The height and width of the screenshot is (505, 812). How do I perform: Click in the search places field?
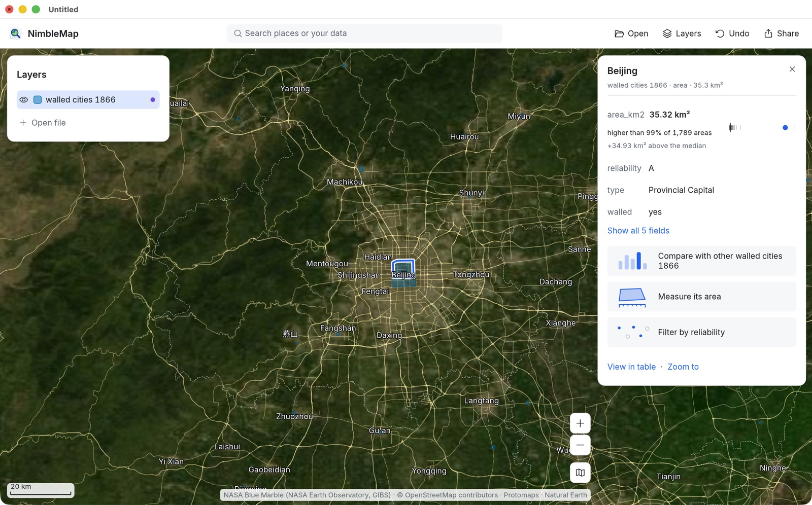click(364, 33)
